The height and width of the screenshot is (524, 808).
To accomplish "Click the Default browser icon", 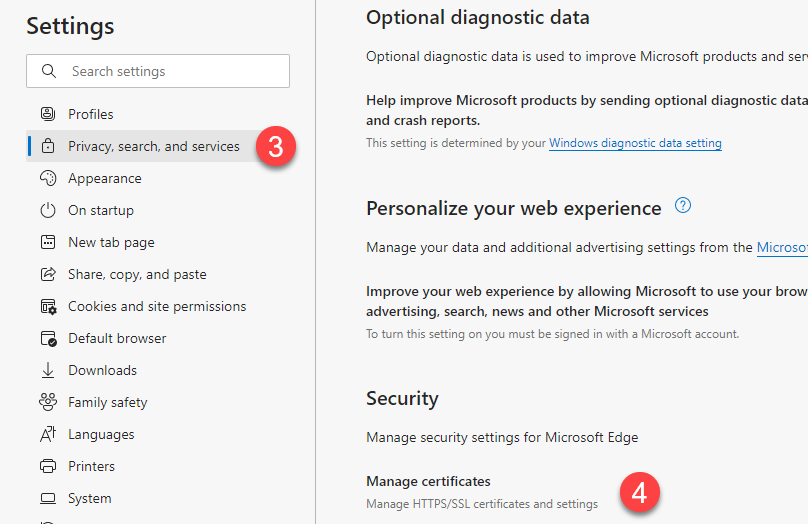I will pos(48,339).
